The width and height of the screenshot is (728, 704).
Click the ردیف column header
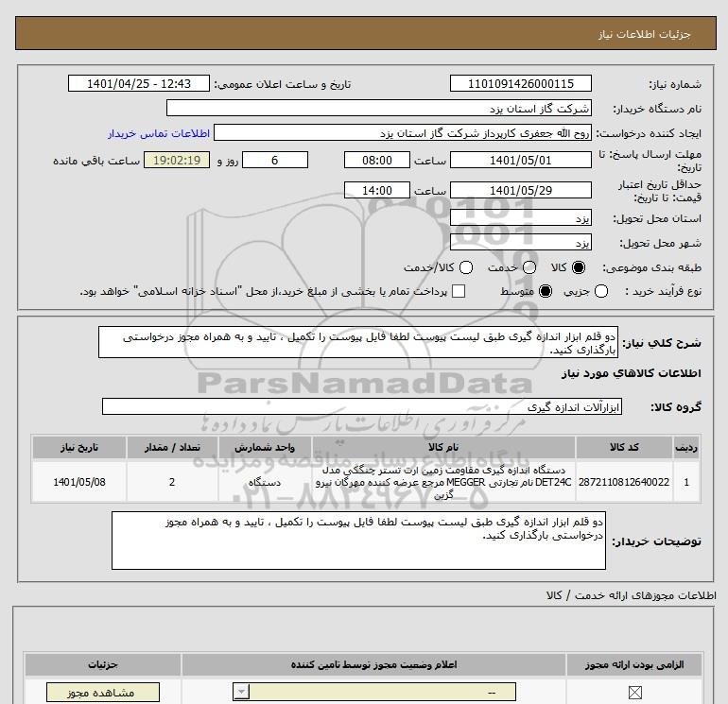coord(686,447)
